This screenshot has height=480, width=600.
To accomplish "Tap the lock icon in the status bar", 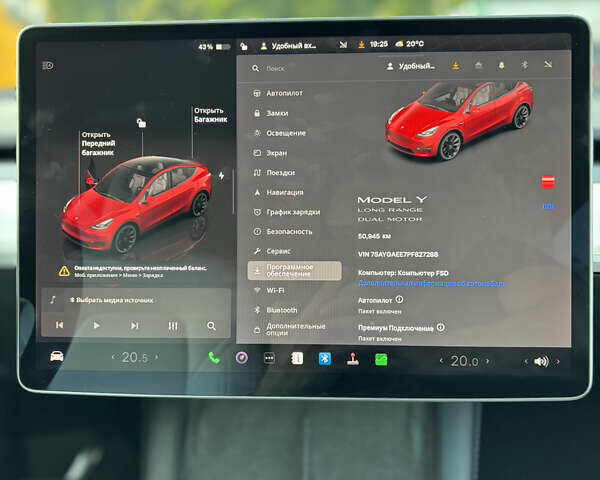I will [x=244, y=46].
